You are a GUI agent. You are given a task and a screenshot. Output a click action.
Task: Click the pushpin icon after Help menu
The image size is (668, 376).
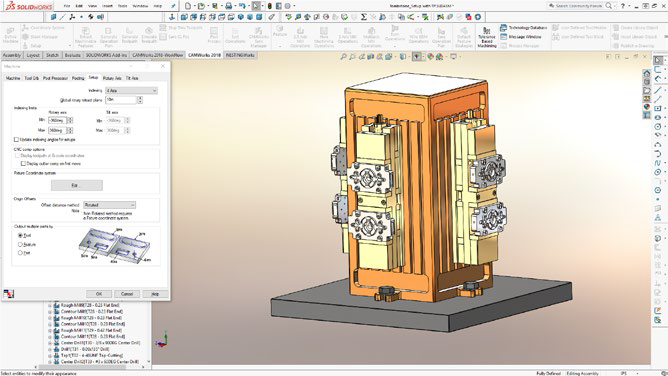tap(173, 6)
